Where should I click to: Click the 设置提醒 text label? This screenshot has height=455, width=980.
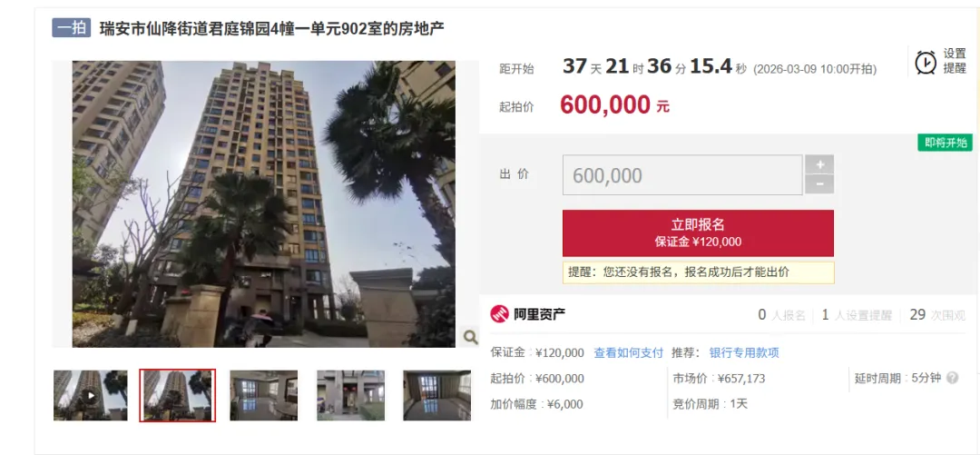pos(955,62)
